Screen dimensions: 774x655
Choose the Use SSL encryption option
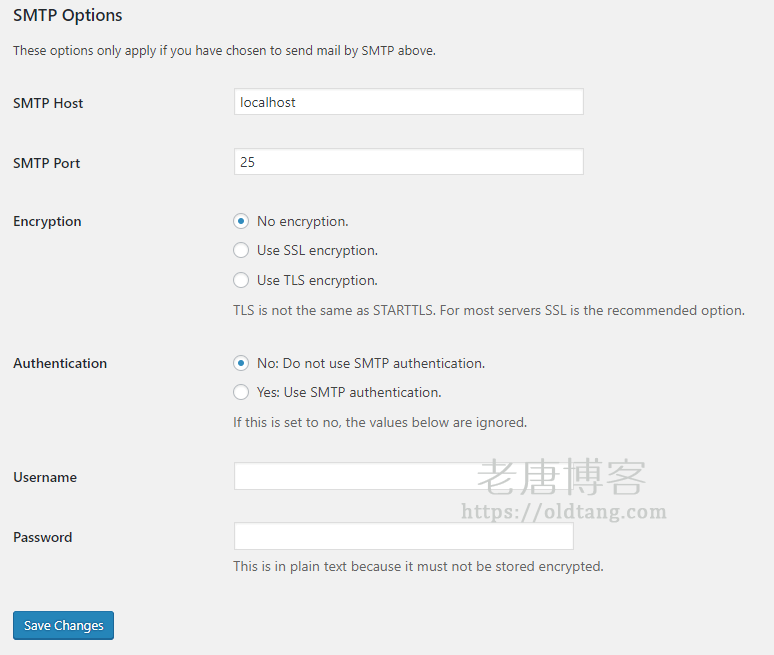(241, 250)
